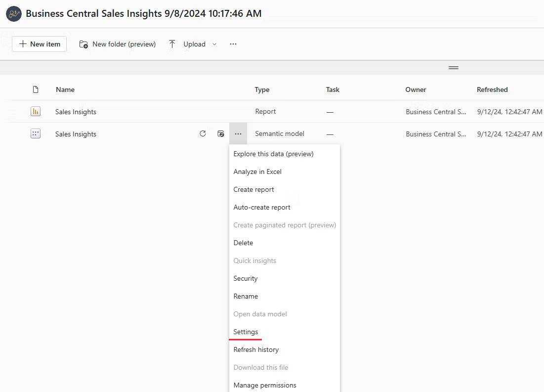
Task: Click the report row owner Business Central S...
Action: point(436,112)
